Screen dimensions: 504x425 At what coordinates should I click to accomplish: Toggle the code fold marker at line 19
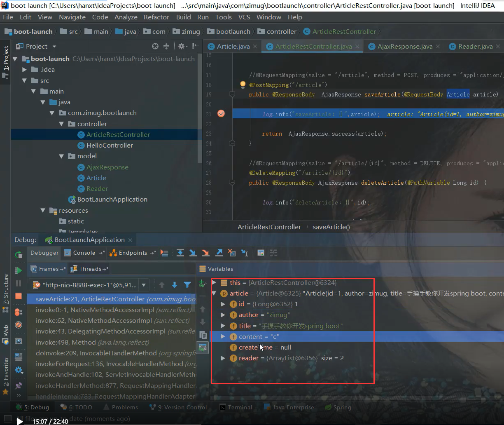232,94
